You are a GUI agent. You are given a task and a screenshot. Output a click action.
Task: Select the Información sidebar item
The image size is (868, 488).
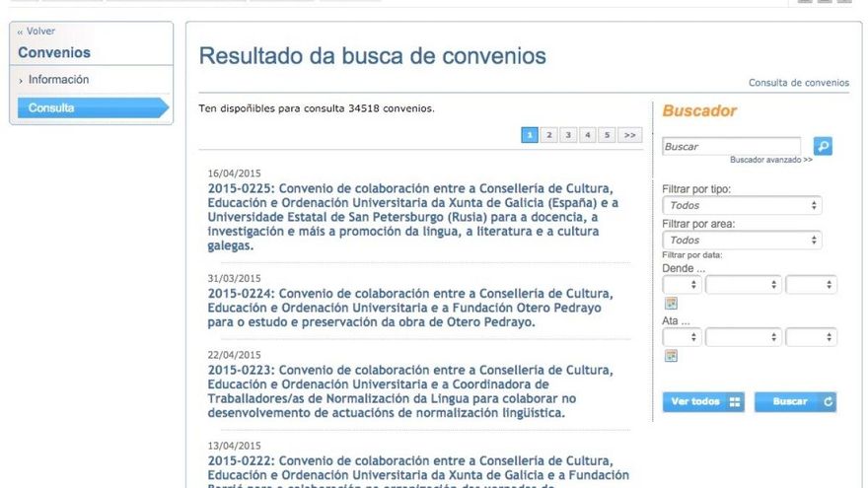point(58,80)
